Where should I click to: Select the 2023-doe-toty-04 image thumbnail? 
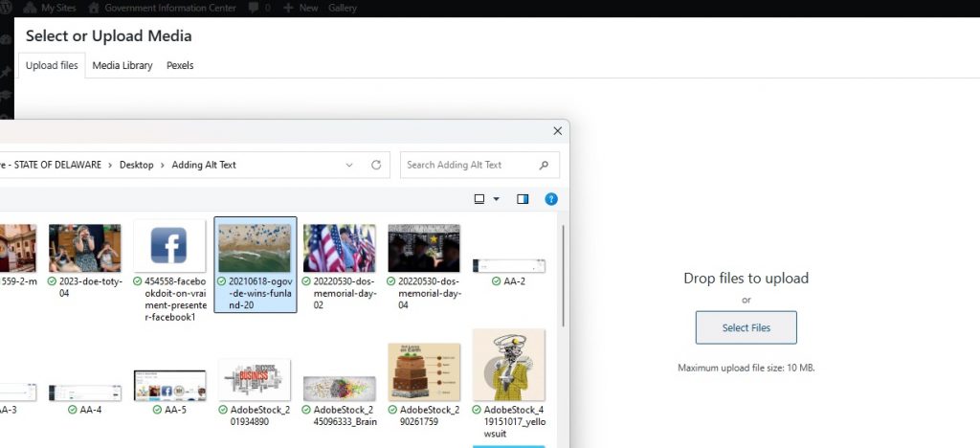pyautogui.click(x=85, y=248)
